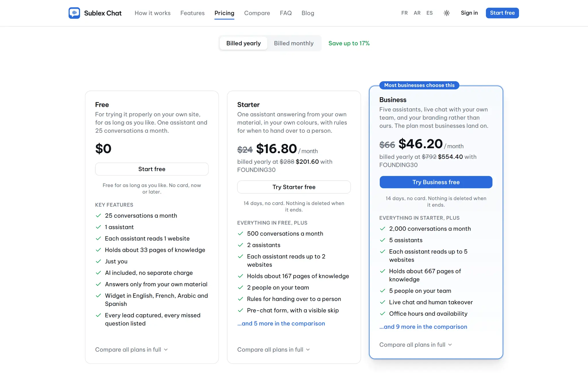The width and height of the screenshot is (588, 392).
Task: Open the Compare nav item
Action: click(x=257, y=13)
